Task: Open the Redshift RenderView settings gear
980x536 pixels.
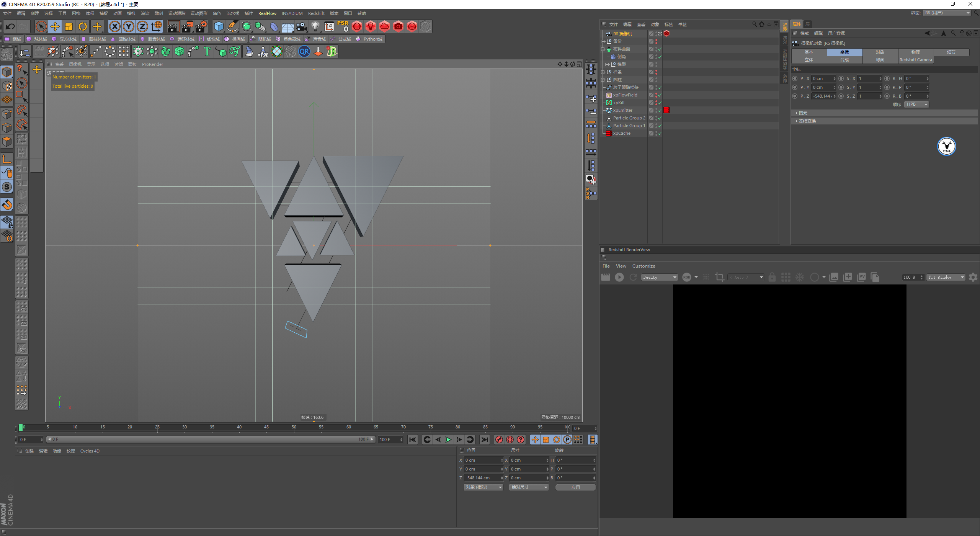Action: pyautogui.click(x=973, y=277)
